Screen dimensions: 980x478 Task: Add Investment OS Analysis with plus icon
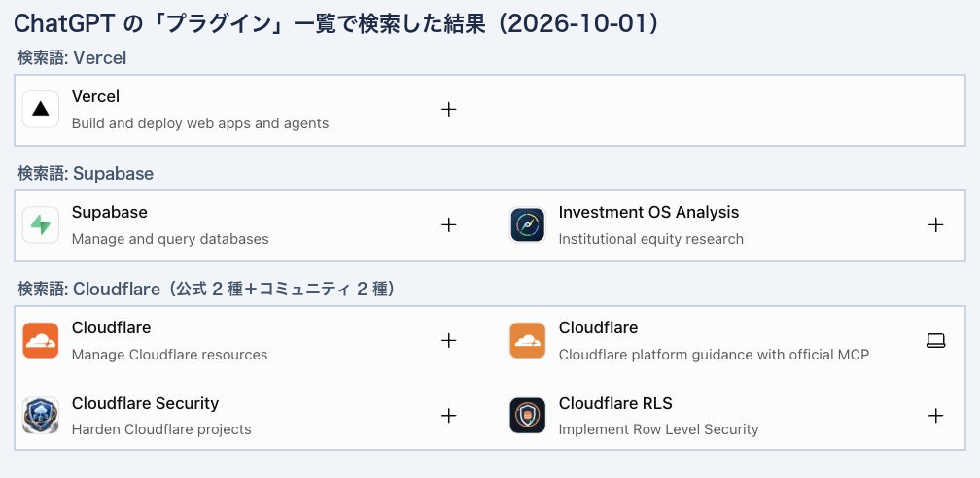[935, 225]
